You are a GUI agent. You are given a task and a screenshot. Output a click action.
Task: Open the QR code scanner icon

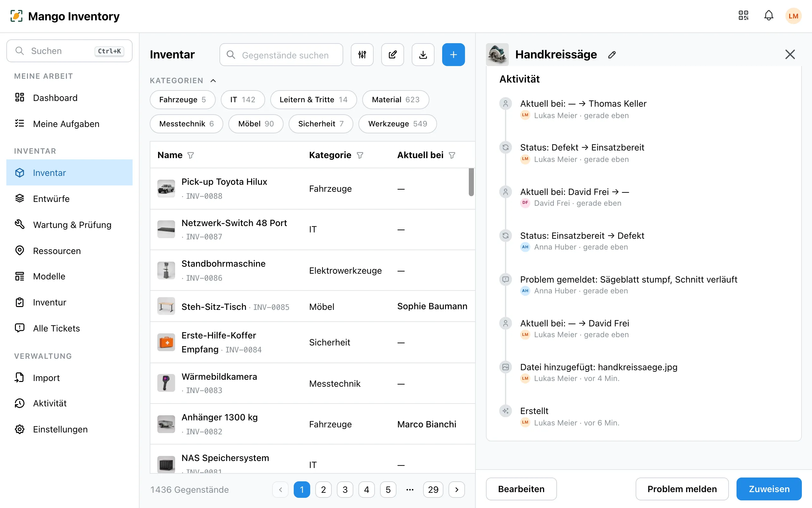pyautogui.click(x=743, y=16)
